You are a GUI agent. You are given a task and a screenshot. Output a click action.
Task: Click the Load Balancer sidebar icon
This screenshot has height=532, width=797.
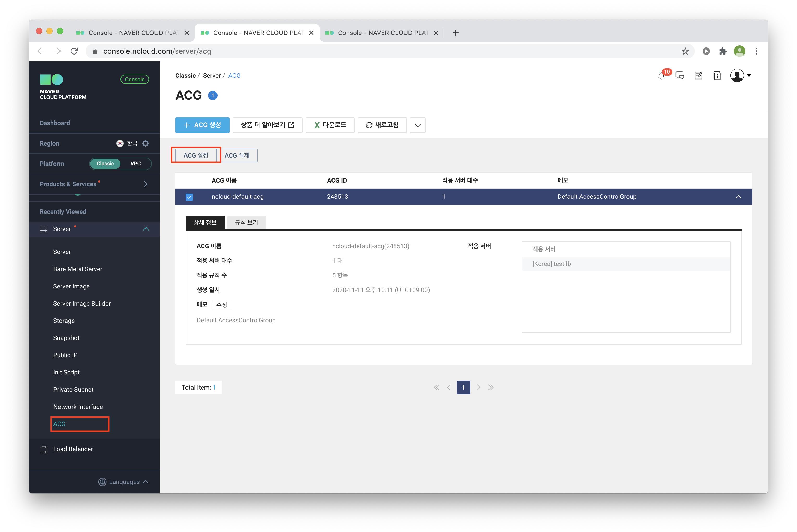pos(44,449)
